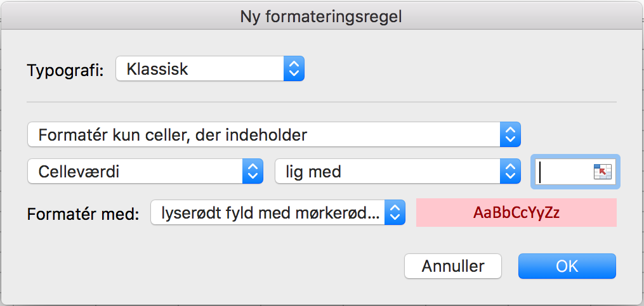The width and height of the screenshot is (644, 306).
Task: Click the 'Formatér med:' label
Action: coord(83,214)
